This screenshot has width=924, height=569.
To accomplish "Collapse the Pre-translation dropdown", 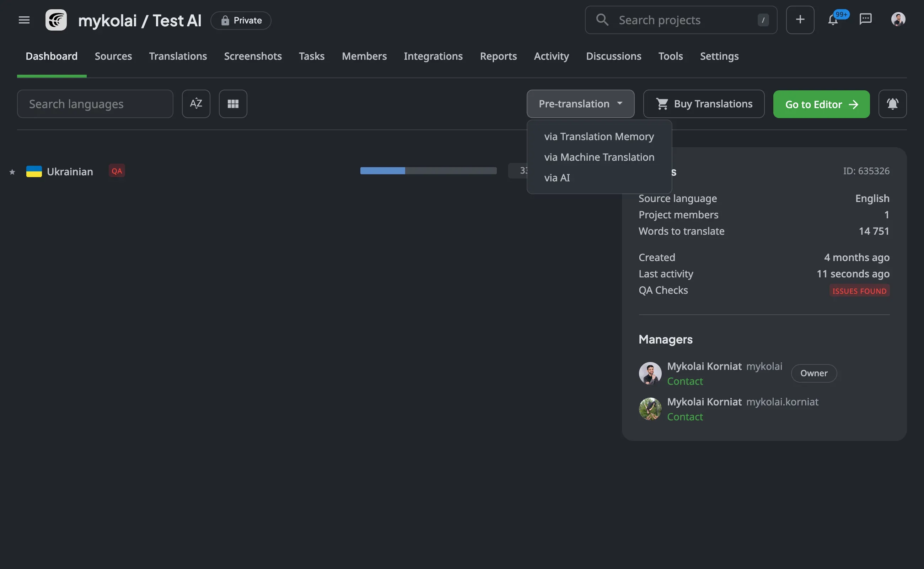I will 580,104.
